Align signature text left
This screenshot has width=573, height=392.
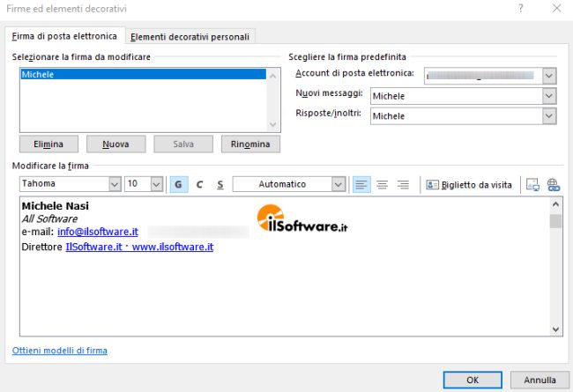click(x=361, y=184)
